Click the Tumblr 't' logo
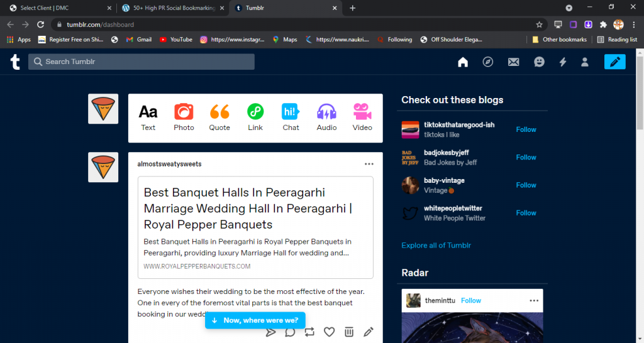The height and width of the screenshot is (343, 644). (x=15, y=62)
